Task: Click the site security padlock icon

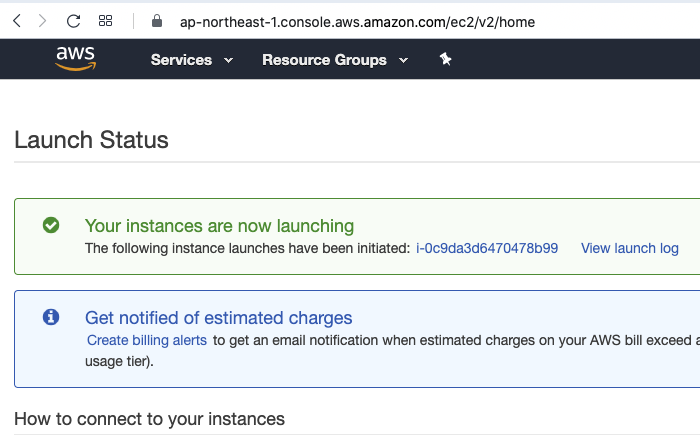Action: tap(155, 21)
